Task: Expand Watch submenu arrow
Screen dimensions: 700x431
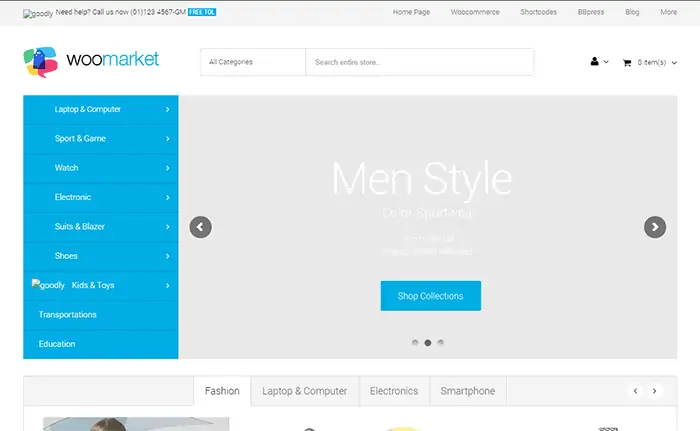Action: 167,168
